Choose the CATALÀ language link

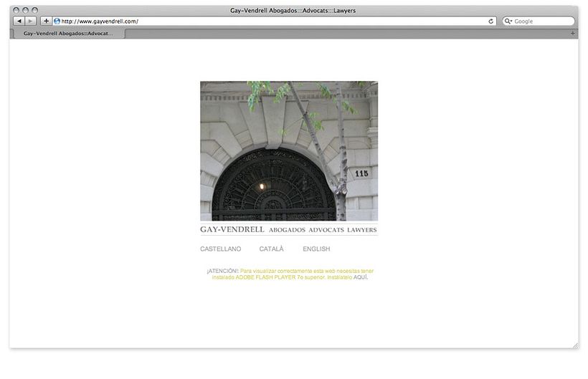click(271, 249)
